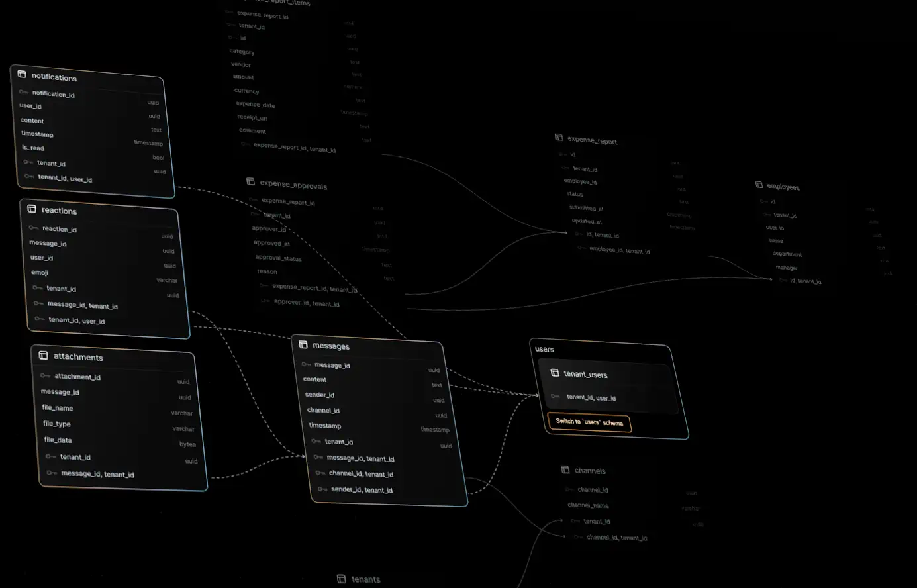Click the table icon beside expense_report header
Image resolution: width=917 pixels, height=588 pixels.
tap(559, 137)
